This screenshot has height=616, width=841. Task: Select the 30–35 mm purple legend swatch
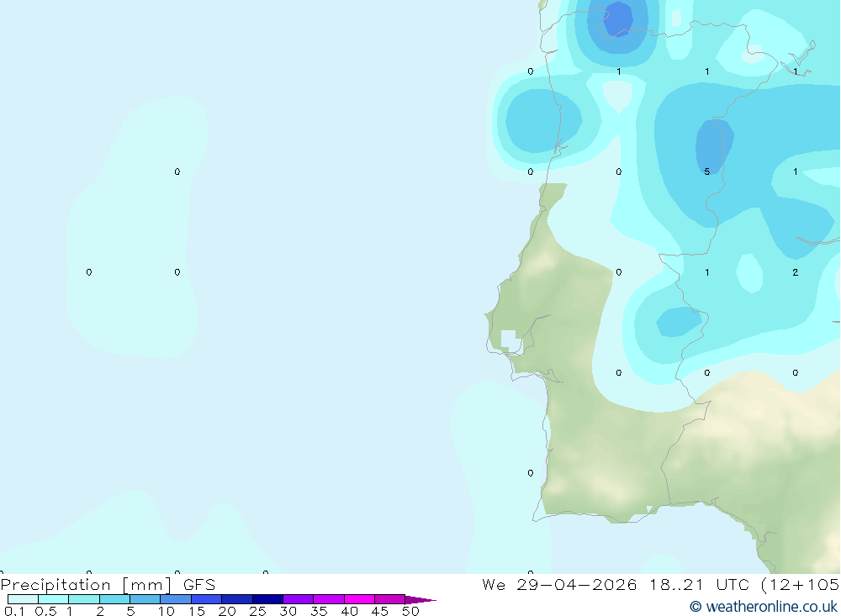click(x=299, y=599)
